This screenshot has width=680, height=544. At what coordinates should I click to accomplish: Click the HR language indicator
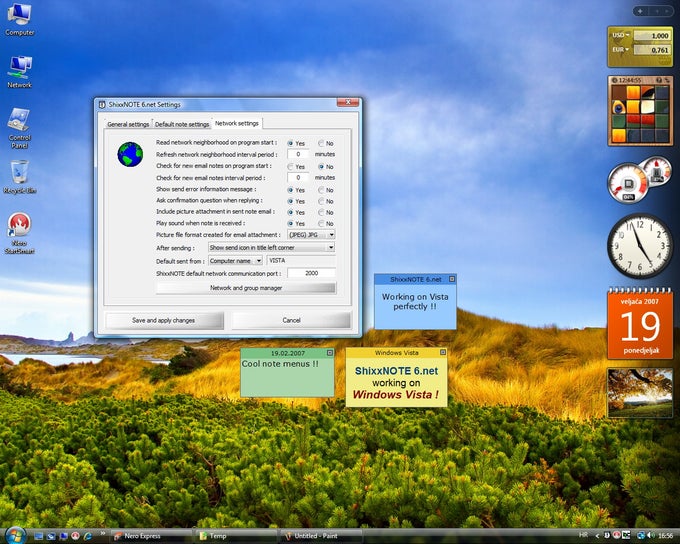pos(583,535)
